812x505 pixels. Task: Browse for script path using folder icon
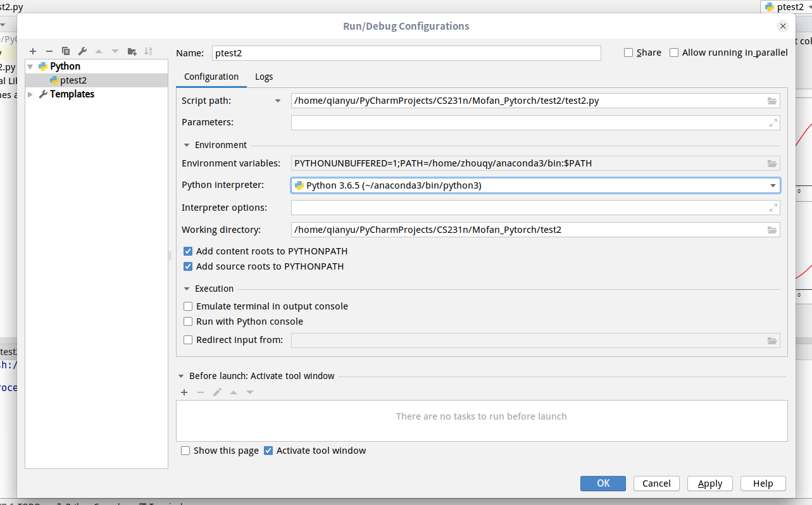(x=772, y=101)
